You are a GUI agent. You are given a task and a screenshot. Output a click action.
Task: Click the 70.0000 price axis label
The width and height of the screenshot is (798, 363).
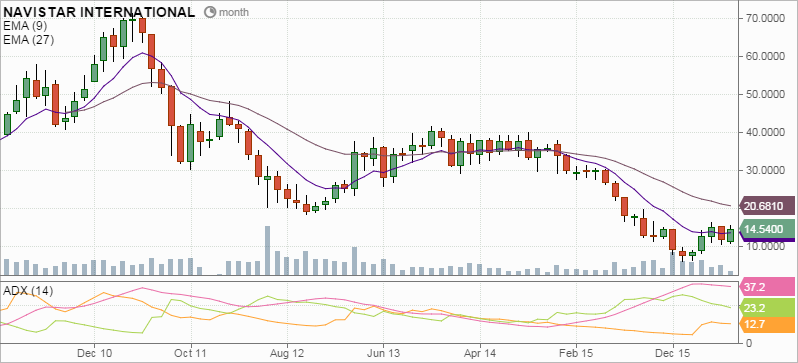[x=764, y=18]
